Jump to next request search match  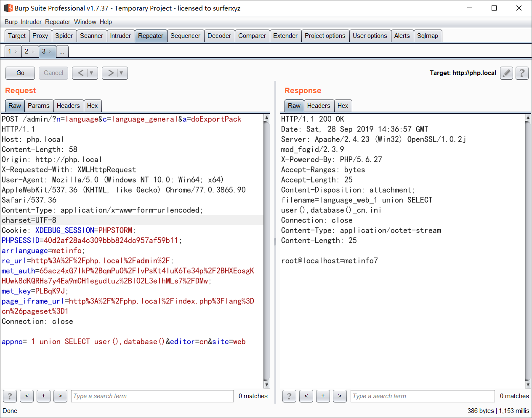[60, 396]
